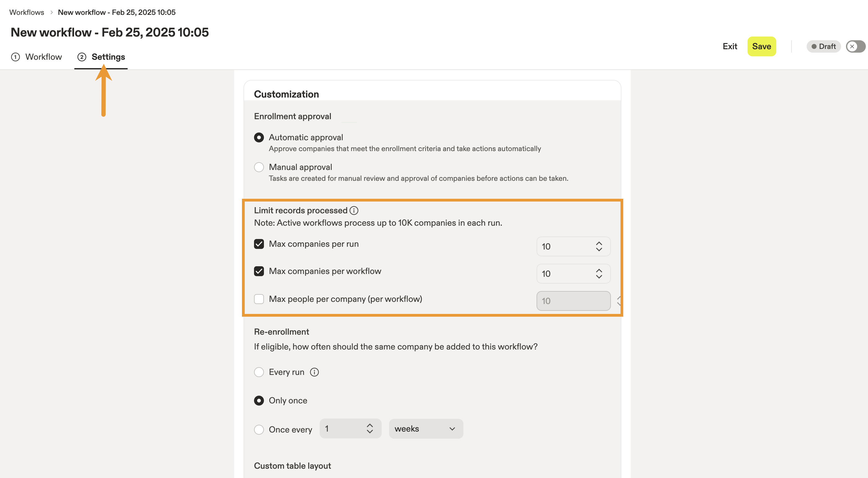Click stepper arrows for Max companies per workflow

tap(599, 274)
